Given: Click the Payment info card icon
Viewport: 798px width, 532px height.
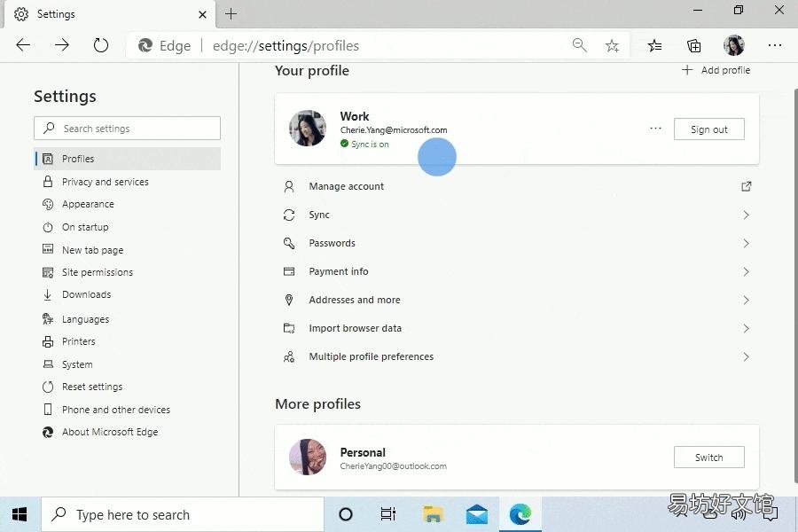Looking at the screenshot, I should pyautogui.click(x=289, y=272).
